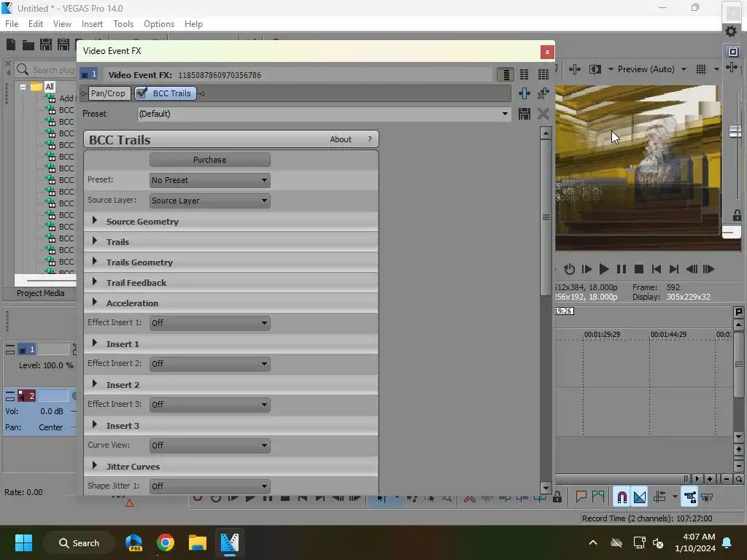The width and height of the screenshot is (747, 560).
Task: Click the preview level slider handle
Action: coord(735,131)
